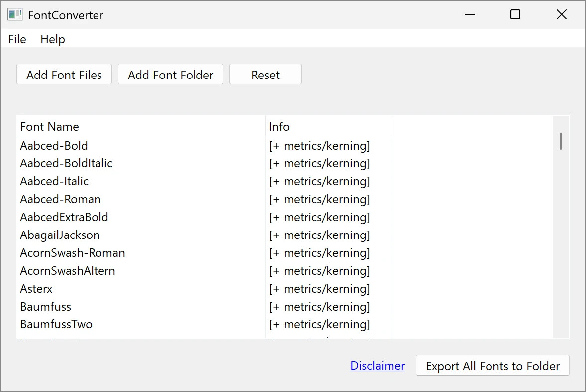This screenshot has height=392, width=586.
Task: Select the BaumfussTwo font row
Action: pyautogui.click(x=56, y=324)
